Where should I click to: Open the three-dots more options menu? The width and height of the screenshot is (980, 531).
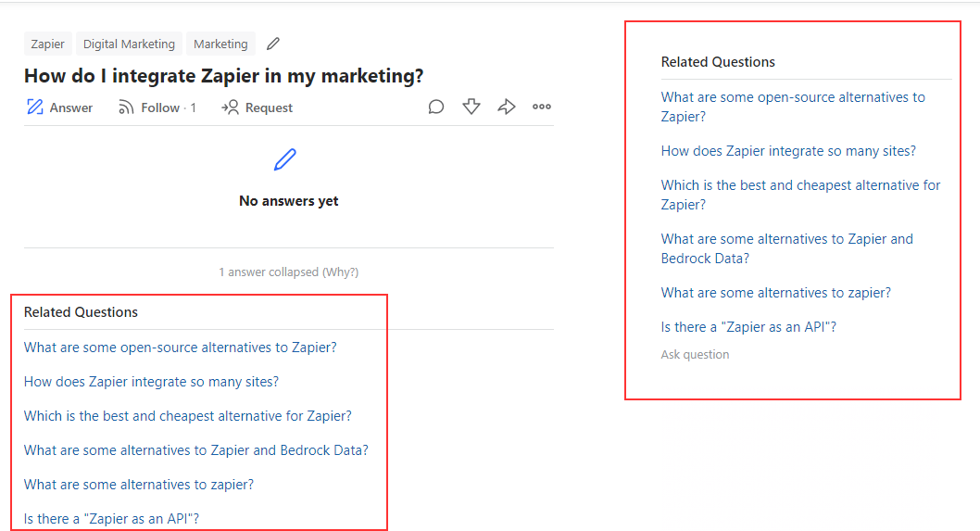point(542,107)
